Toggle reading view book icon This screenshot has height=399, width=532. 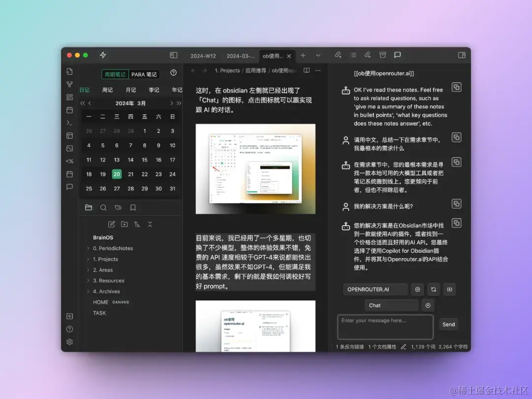(307, 70)
